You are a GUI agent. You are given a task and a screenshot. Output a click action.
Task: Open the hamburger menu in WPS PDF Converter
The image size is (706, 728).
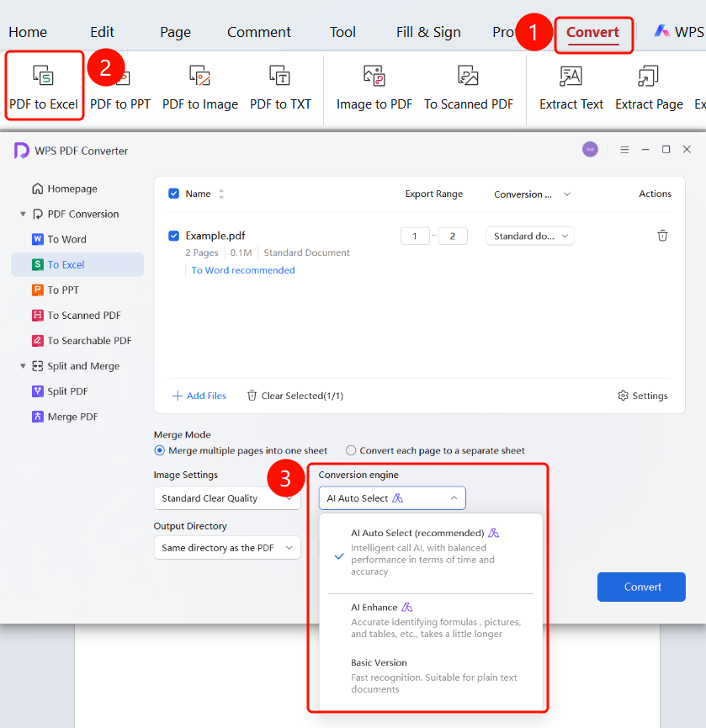pos(624,150)
